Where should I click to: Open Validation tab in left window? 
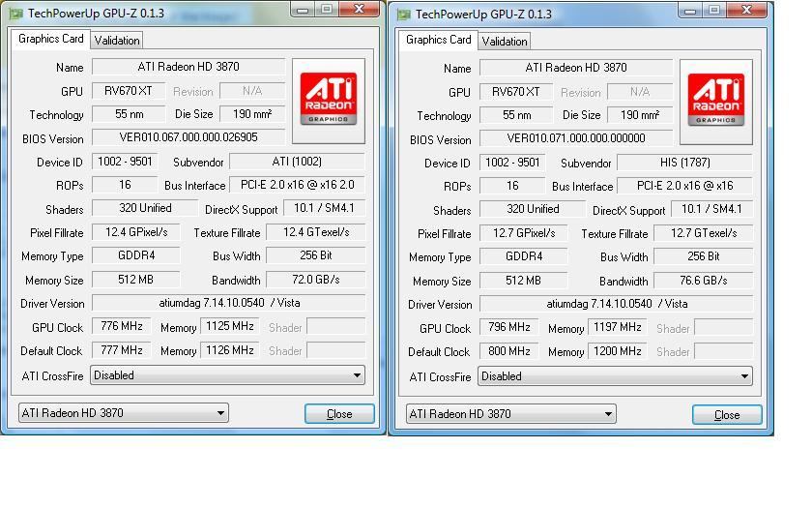point(117,41)
